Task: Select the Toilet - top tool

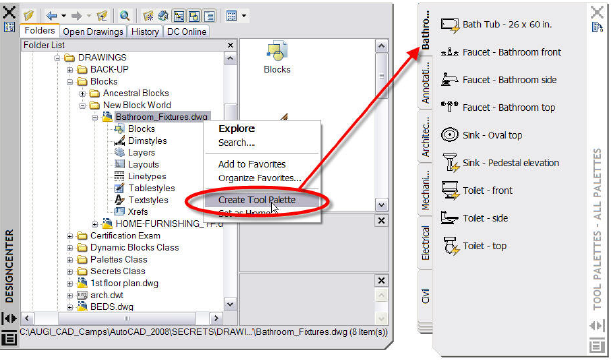Action: (474, 246)
